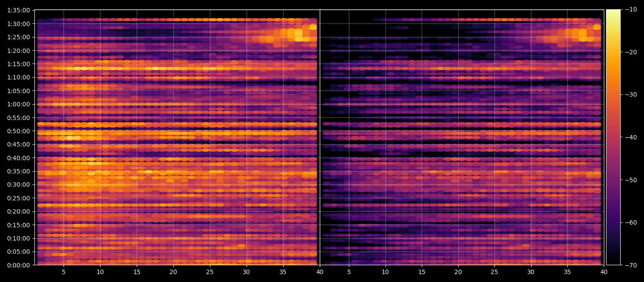Select the −60 colorbar value

pos(630,222)
